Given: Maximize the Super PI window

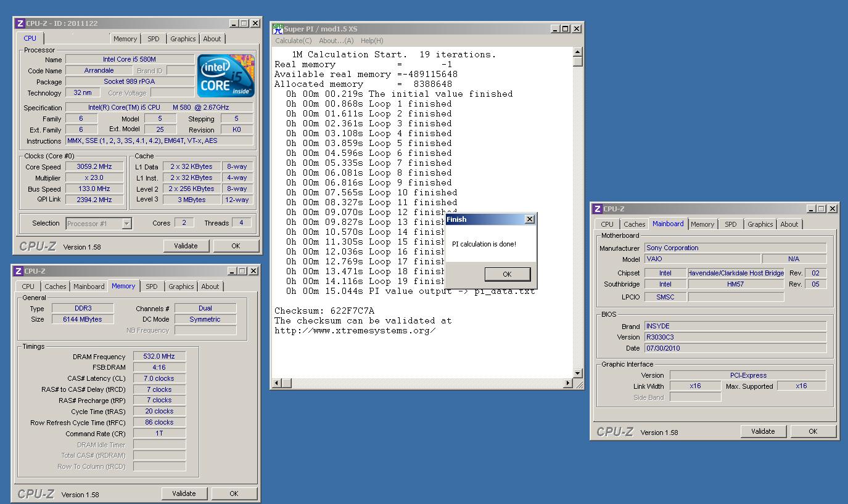Looking at the screenshot, I should coord(566,29).
